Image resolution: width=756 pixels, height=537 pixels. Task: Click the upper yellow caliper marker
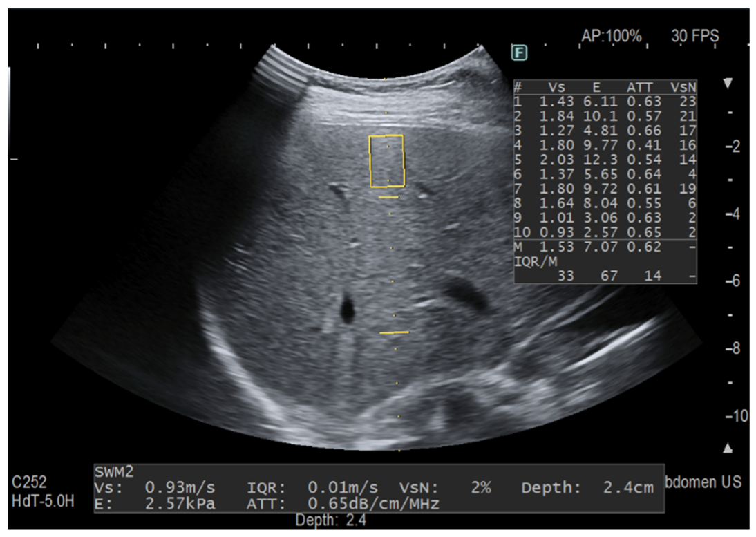(389, 198)
